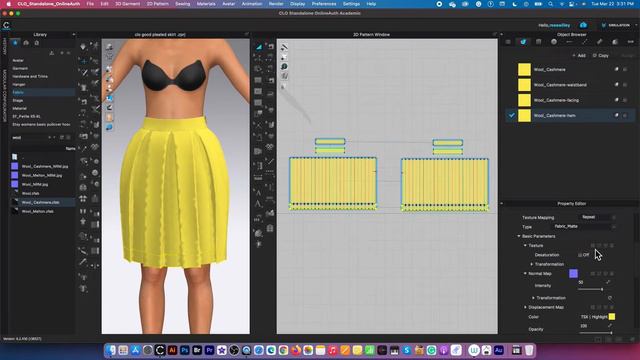Image resolution: width=640 pixels, height=360 pixels.
Task: Click the Library search field containing wool
Action: point(29,138)
